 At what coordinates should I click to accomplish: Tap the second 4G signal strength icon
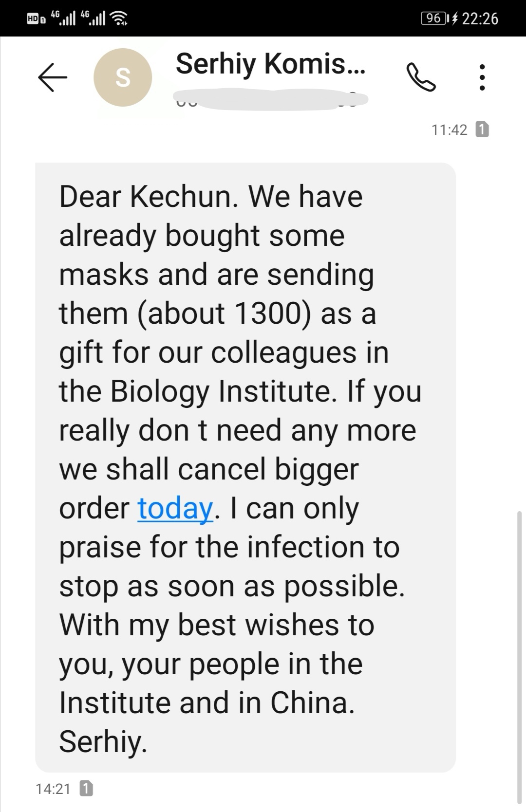(93, 18)
